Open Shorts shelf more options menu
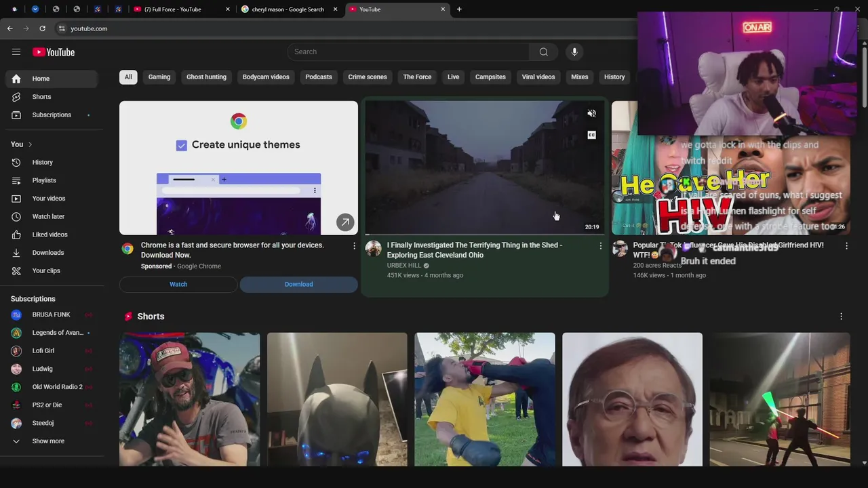Image resolution: width=868 pixels, height=488 pixels. [x=841, y=317]
